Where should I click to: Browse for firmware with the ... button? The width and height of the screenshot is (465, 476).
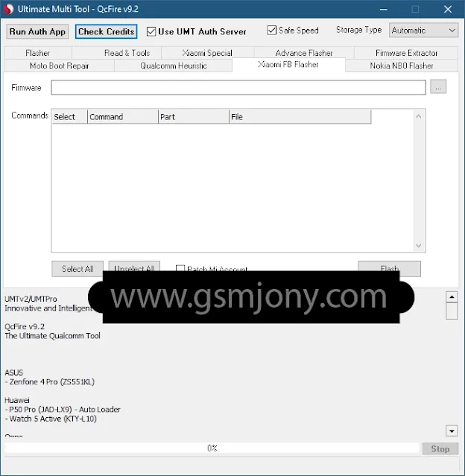click(438, 87)
